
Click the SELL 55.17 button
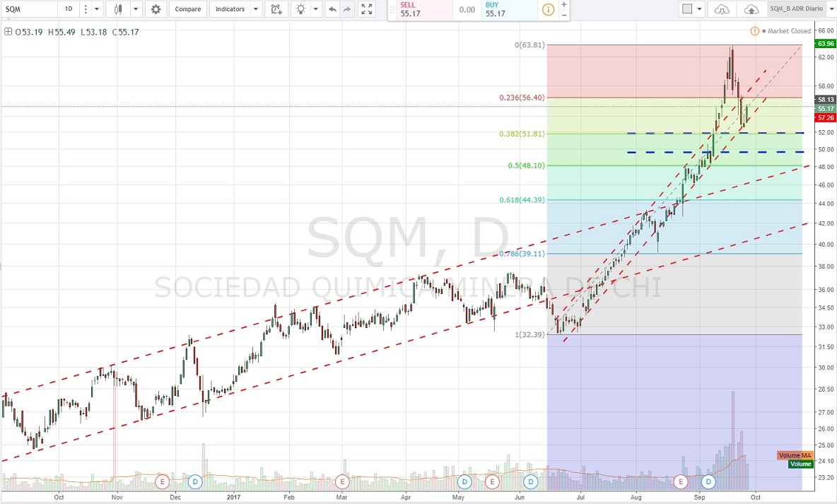[x=425, y=10]
